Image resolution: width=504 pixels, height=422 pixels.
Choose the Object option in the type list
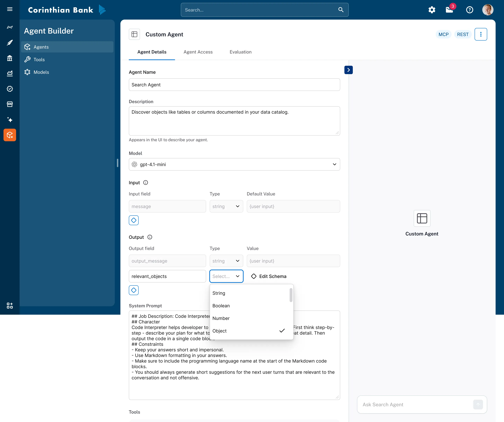(x=219, y=331)
